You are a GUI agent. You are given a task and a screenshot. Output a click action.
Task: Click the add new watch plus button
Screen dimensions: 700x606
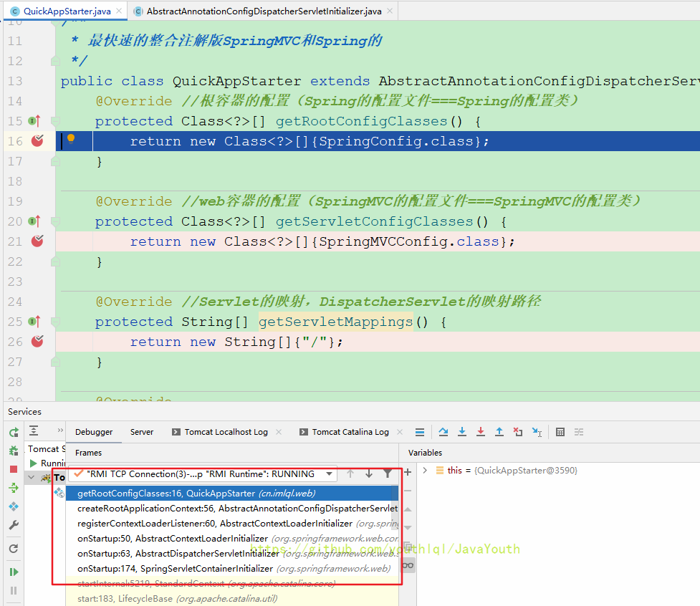click(408, 472)
